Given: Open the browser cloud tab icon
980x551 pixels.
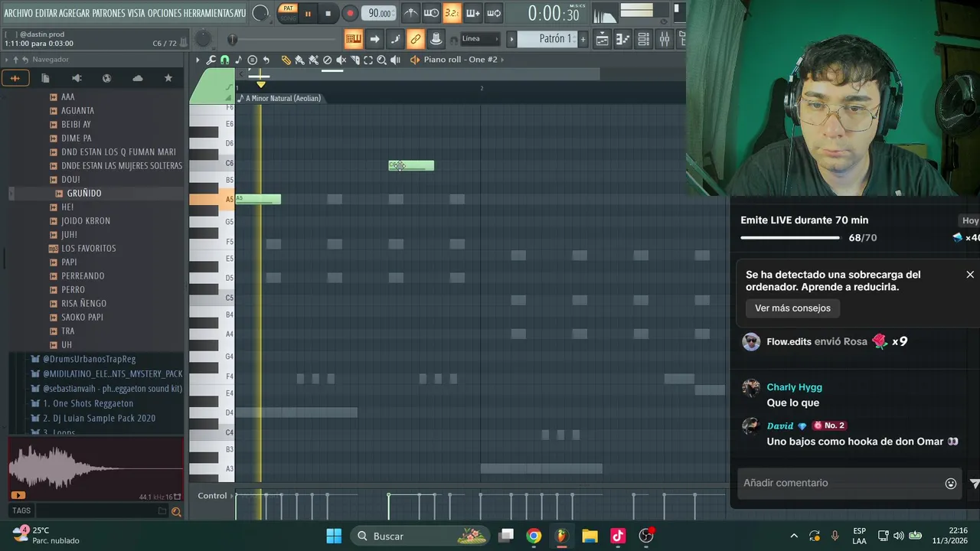Looking at the screenshot, I should [137, 78].
